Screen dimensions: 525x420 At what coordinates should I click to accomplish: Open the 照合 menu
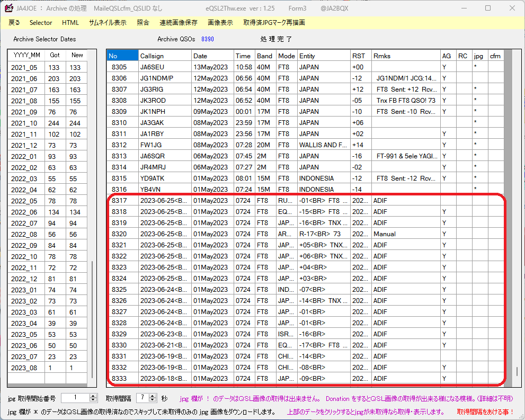[x=143, y=23]
